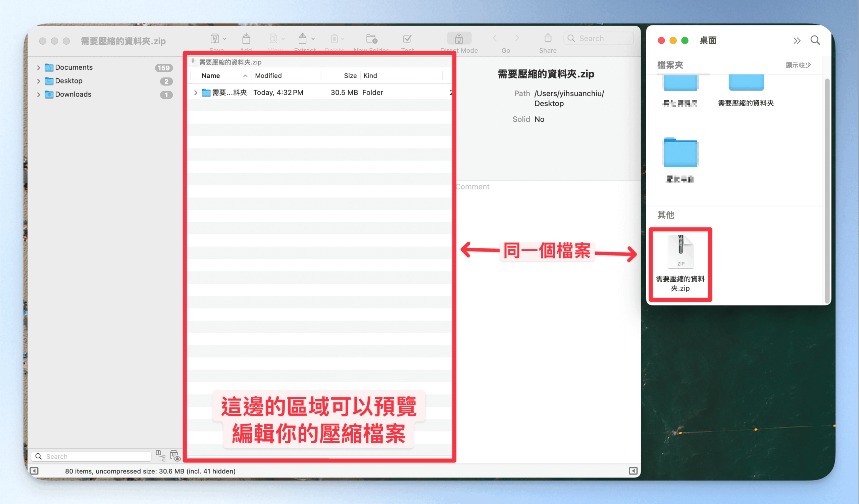Expand the 需要…料夾 folder row in archive list

196,93
